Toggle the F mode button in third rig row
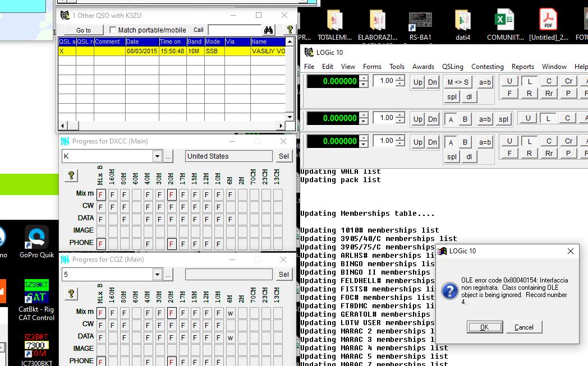 click(x=509, y=153)
